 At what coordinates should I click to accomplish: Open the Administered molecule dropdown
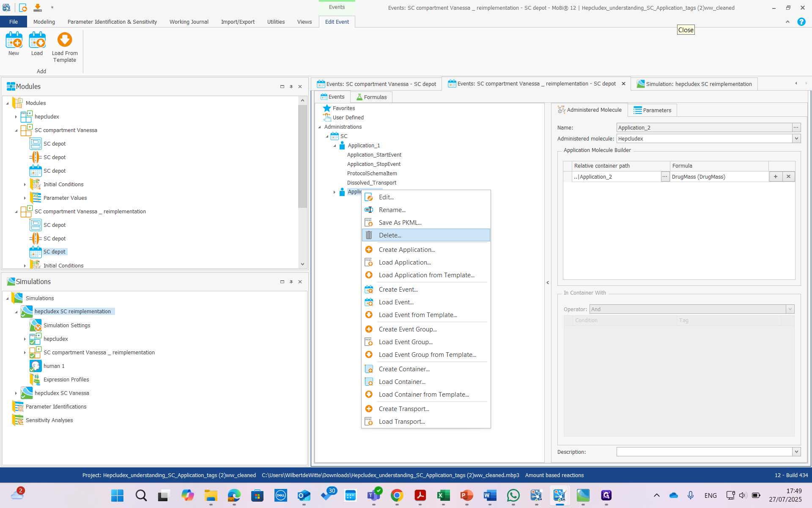[796, 138]
